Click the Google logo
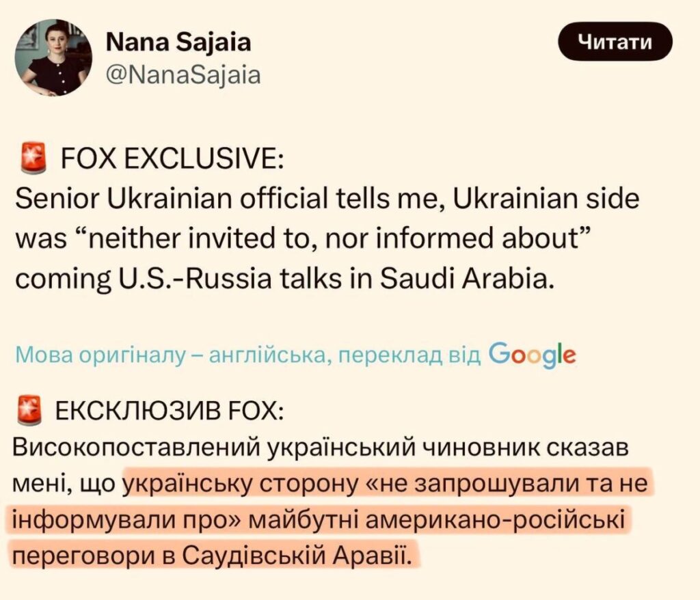 click(533, 355)
